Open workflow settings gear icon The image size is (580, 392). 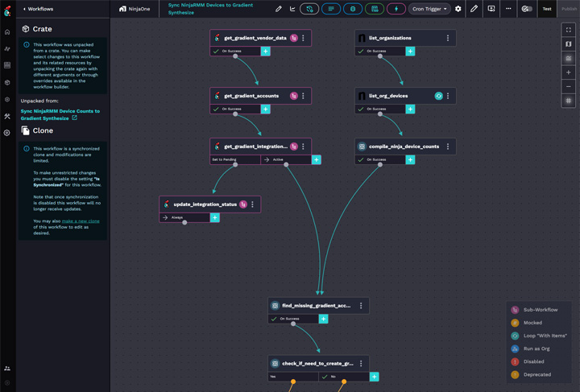click(x=458, y=9)
